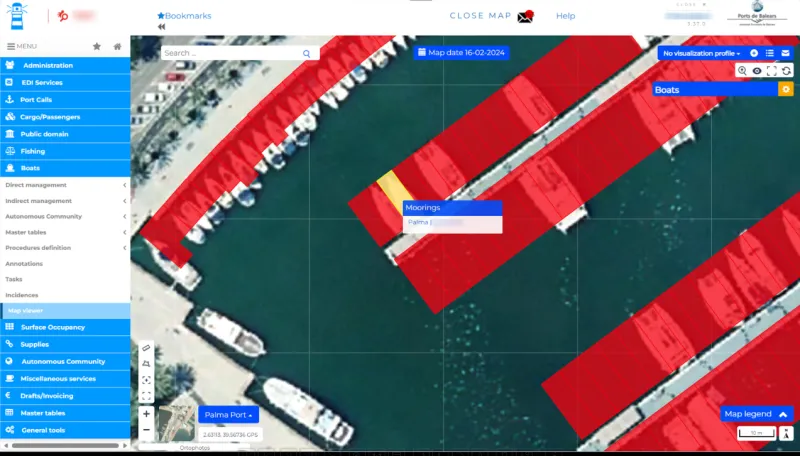Open the profile list icon in map toolbar
Viewport: 800px width, 456px height.
pyautogui.click(x=770, y=53)
